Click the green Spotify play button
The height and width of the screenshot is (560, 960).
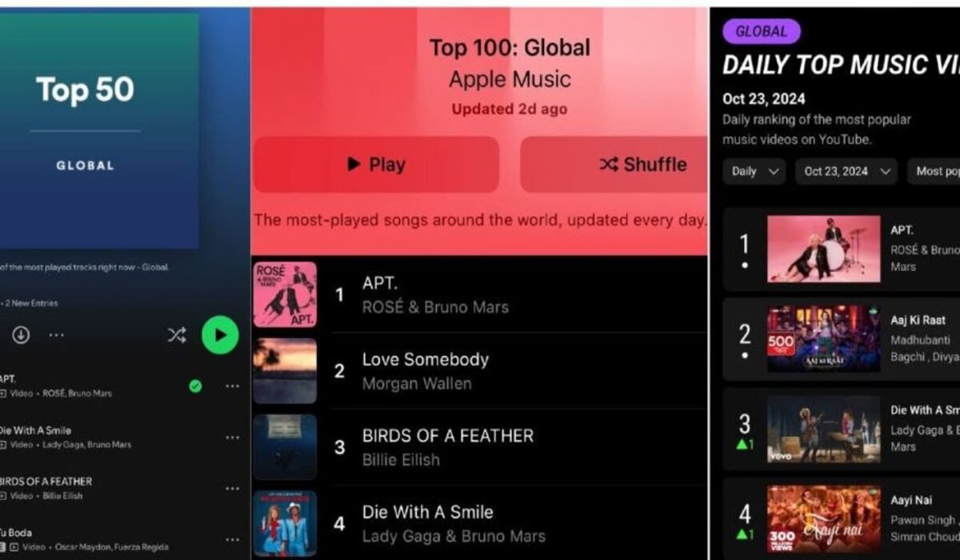[x=220, y=335]
